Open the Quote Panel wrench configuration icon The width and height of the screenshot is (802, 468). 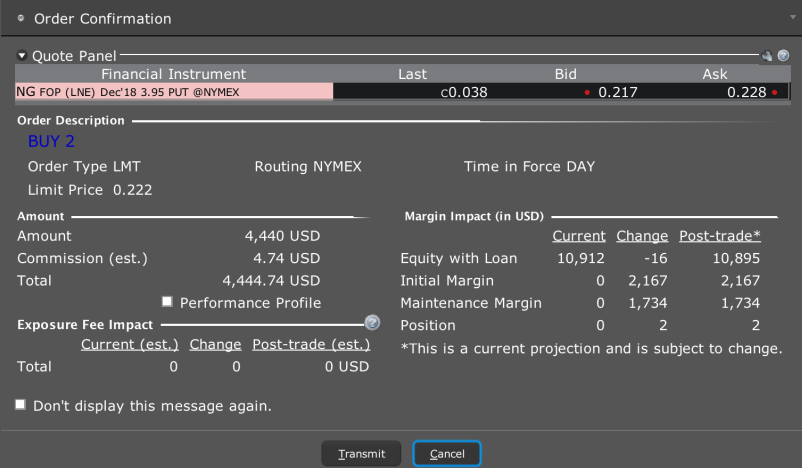766,55
